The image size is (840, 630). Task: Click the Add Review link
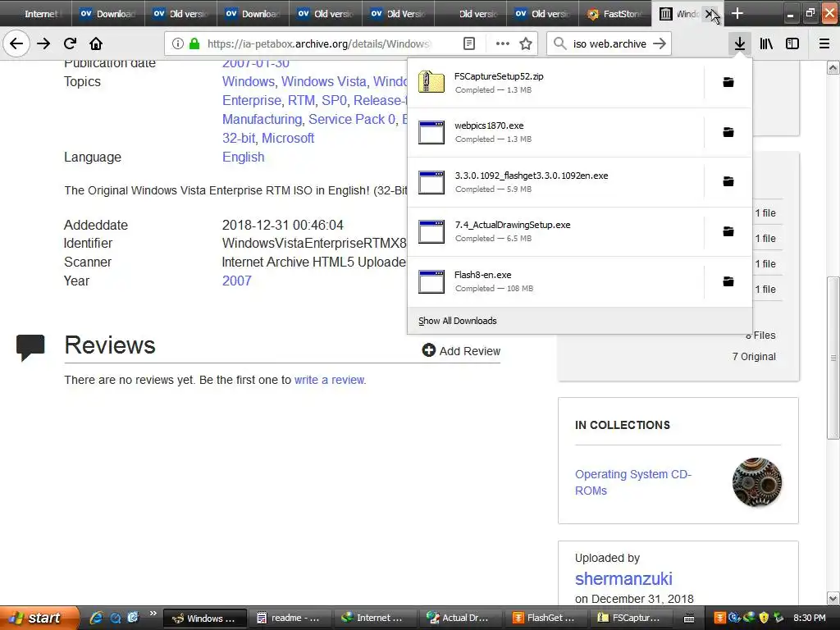click(x=461, y=351)
